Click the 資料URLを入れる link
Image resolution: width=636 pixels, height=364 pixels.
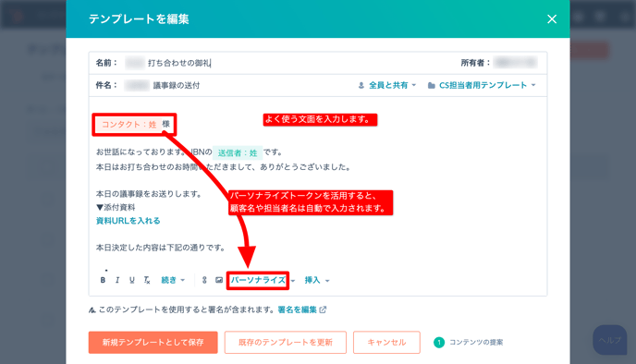click(x=128, y=221)
